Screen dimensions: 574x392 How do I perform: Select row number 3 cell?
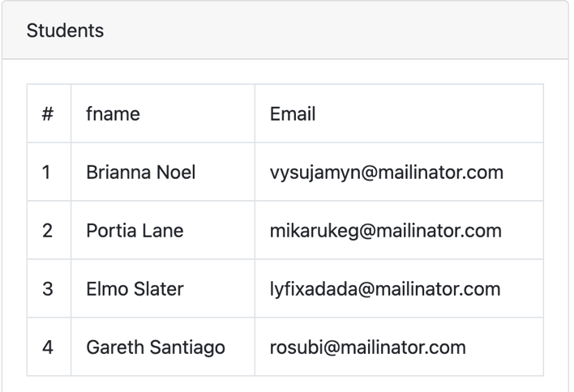pos(49,288)
